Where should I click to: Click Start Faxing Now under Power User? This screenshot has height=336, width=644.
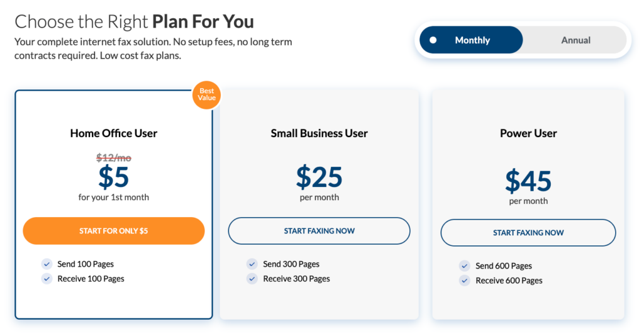[x=528, y=233]
